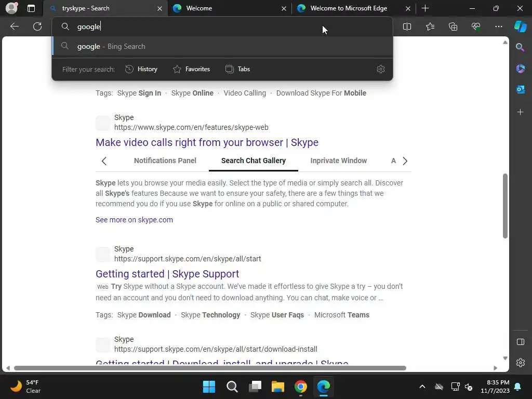Open address bar search settings gear

[x=381, y=69]
